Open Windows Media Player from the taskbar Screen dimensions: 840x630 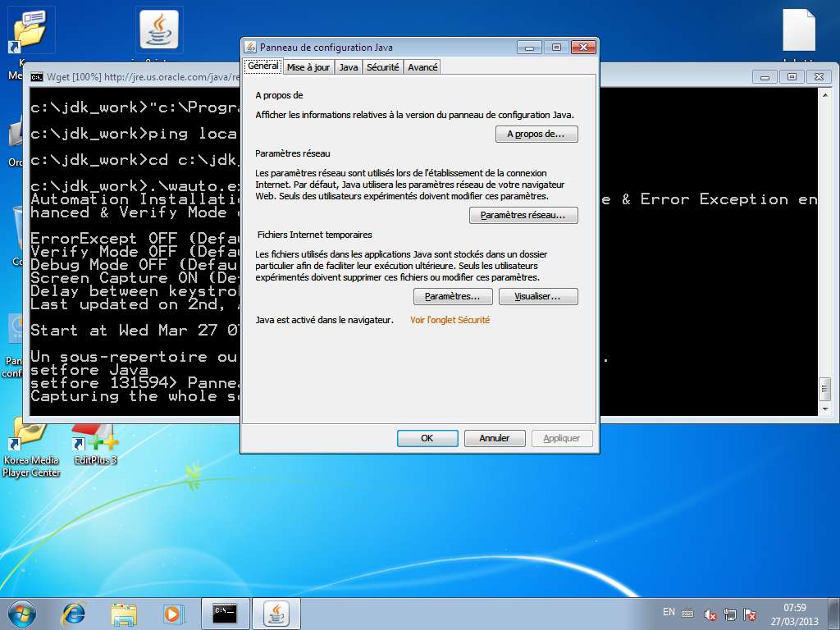pos(173,614)
